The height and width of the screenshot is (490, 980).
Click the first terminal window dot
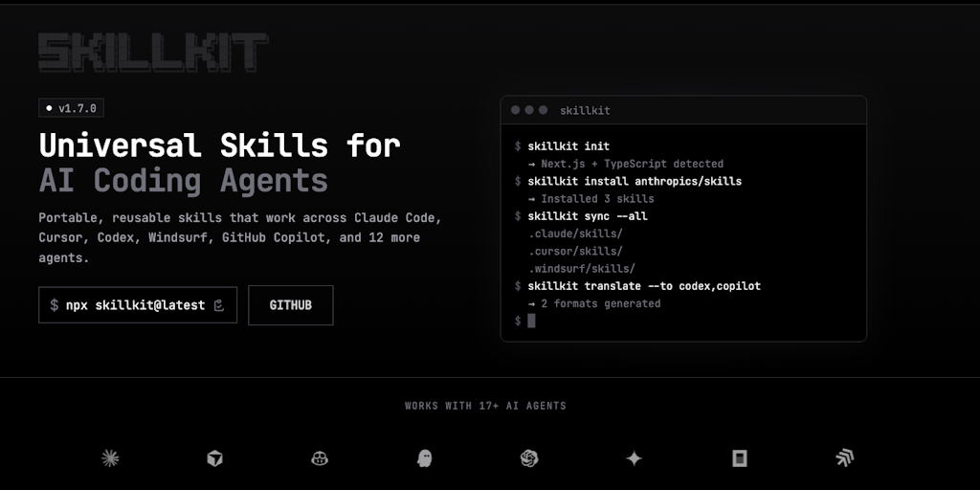click(x=516, y=110)
